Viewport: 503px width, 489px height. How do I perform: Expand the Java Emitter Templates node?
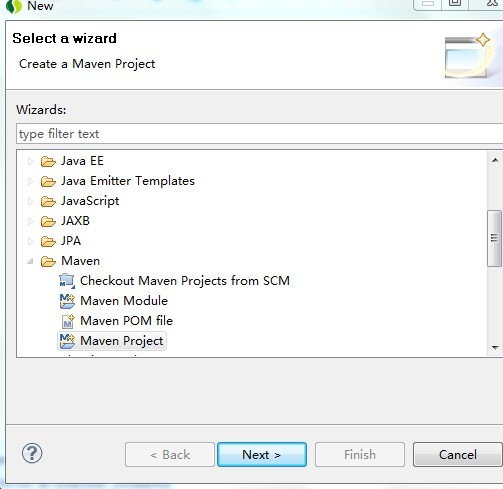click(30, 181)
